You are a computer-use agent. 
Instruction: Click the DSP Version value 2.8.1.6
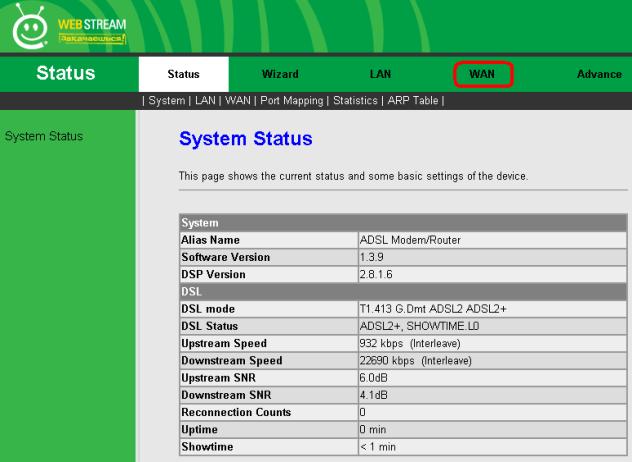tap(376, 275)
